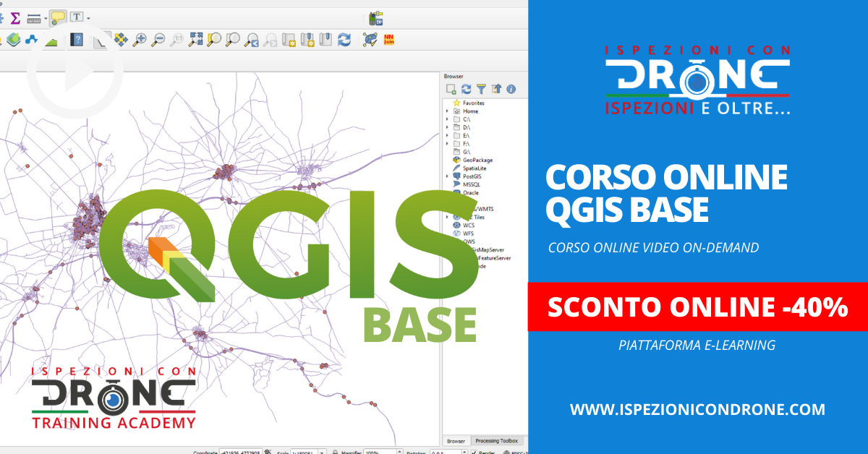The width and height of the screenshot is (868, 454).
Task: Click the Refresh map canvas icon
Action: coord(344,39)
